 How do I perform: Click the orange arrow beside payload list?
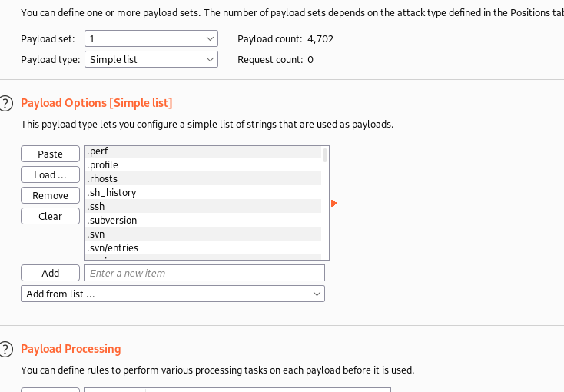point(334,204)
